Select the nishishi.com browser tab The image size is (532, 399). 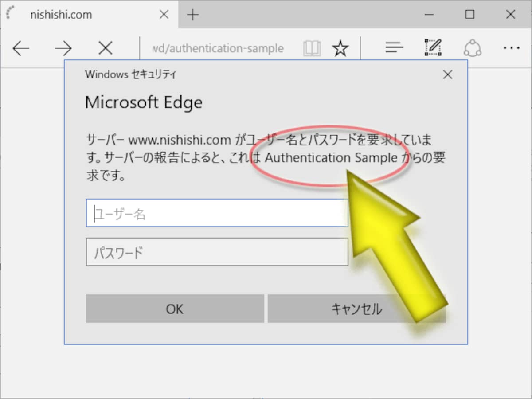pos(89,14)
